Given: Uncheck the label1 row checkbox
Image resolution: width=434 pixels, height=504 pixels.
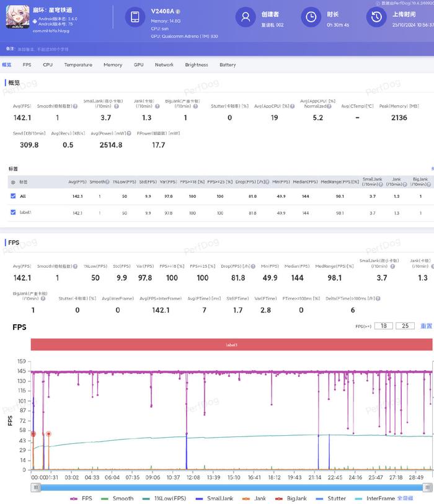Looking at the screenshot, I should (13, 213).
